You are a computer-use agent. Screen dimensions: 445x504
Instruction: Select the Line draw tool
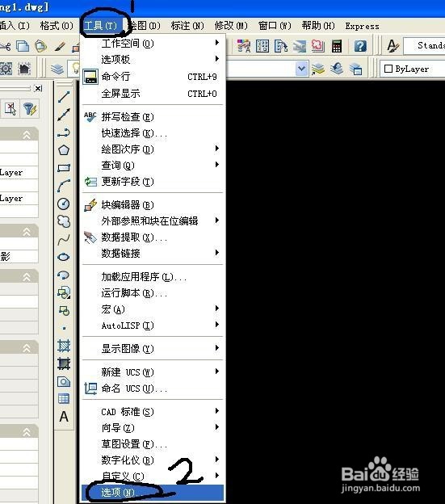[x=64, y=97]
